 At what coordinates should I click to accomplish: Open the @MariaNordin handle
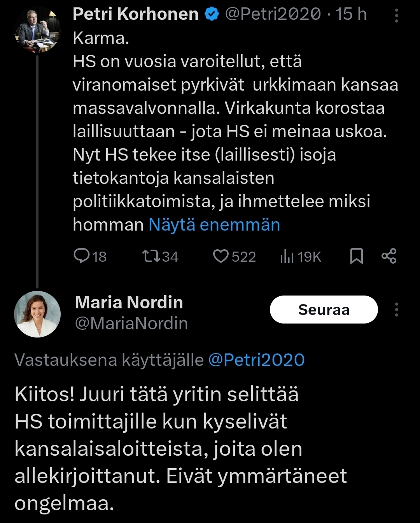click(131, 324)
